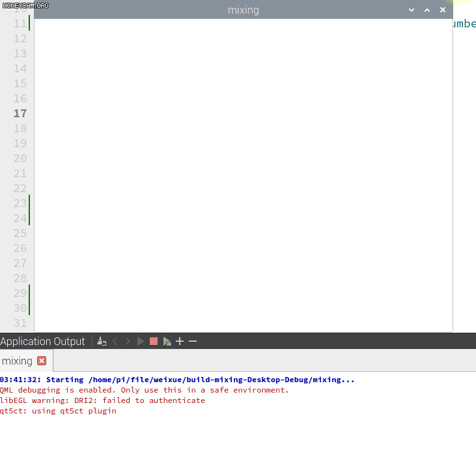
Task: Click line number 17 in editor gutter
Action: pos(20,113)
